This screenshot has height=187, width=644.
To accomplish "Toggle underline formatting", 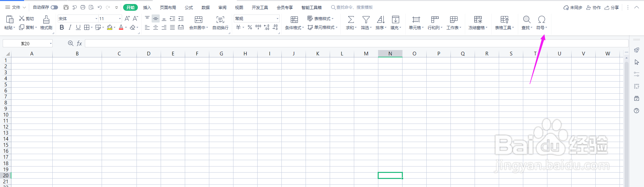I will 78,28.
